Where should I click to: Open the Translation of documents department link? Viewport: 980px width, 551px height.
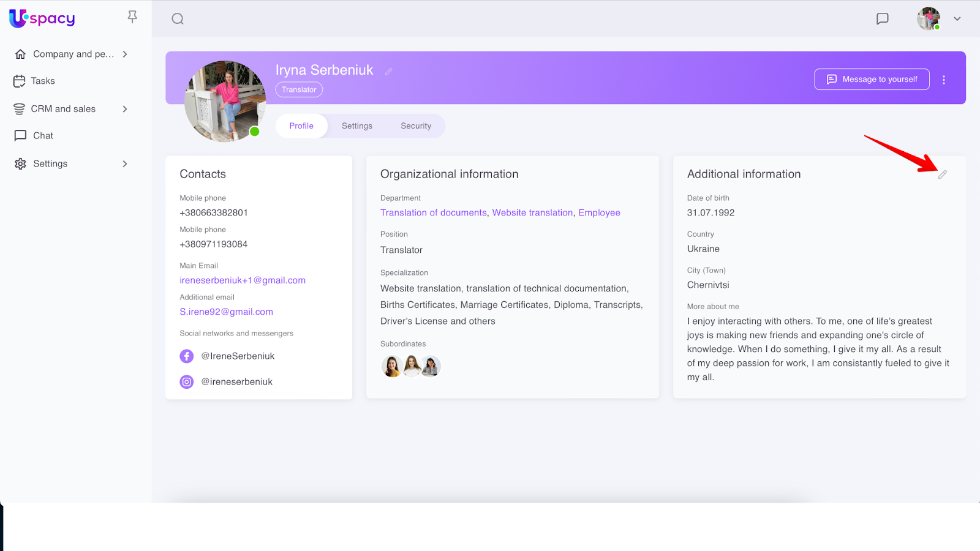click(433, 213)
